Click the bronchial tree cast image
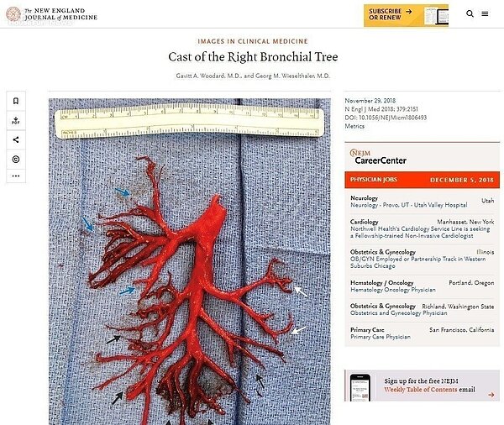The height and width of the screenshot is (425, 504). (x=190, y=261)
